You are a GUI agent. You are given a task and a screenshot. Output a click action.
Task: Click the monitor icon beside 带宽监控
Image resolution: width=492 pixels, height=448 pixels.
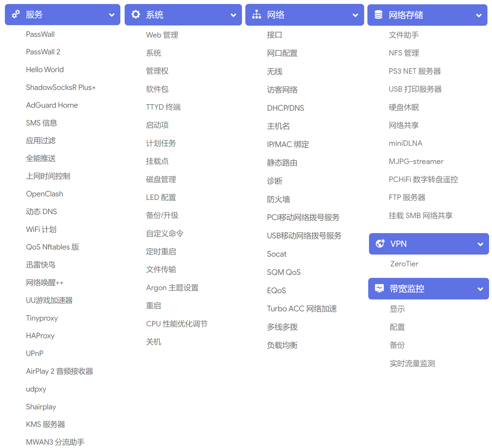[x=379, y=288]
